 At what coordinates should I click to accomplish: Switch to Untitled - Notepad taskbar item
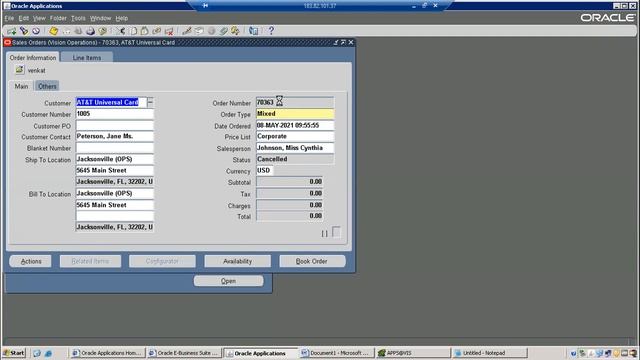[490, 353]
